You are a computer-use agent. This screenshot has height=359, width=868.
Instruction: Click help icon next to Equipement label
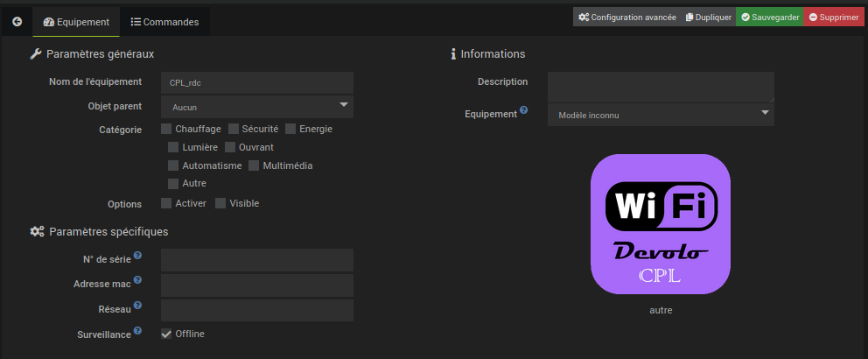tap(524, 110)
